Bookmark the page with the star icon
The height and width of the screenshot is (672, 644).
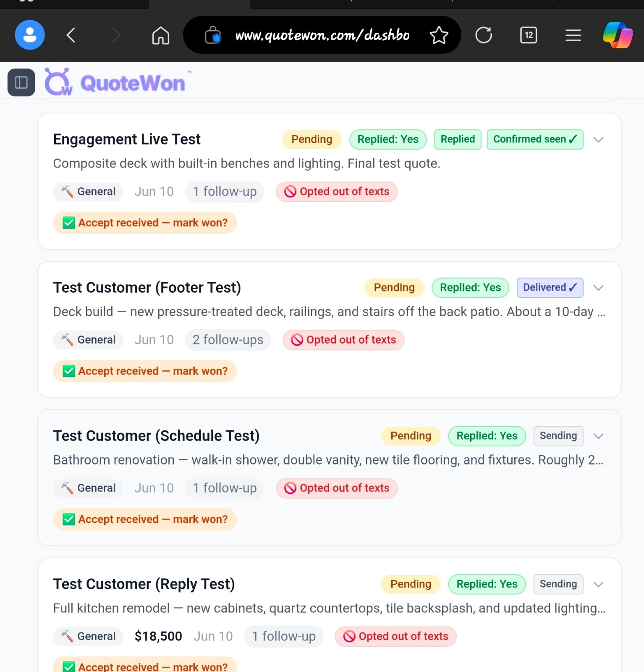point(439,35)
